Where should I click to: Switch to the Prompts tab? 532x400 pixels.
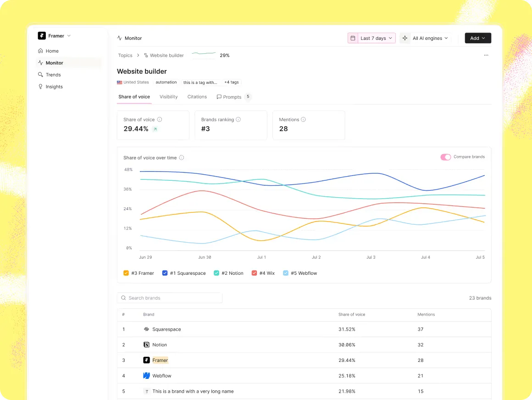coord(233,97)
